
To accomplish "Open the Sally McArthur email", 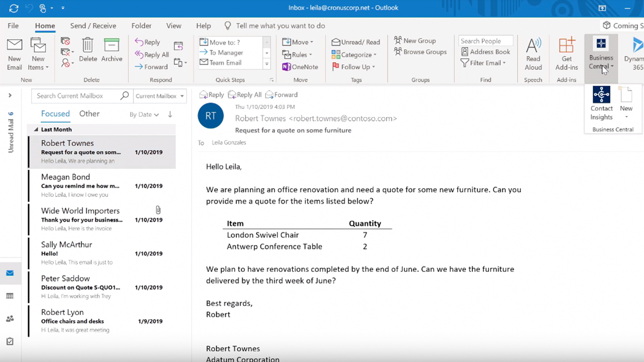I will pos(102,253).
